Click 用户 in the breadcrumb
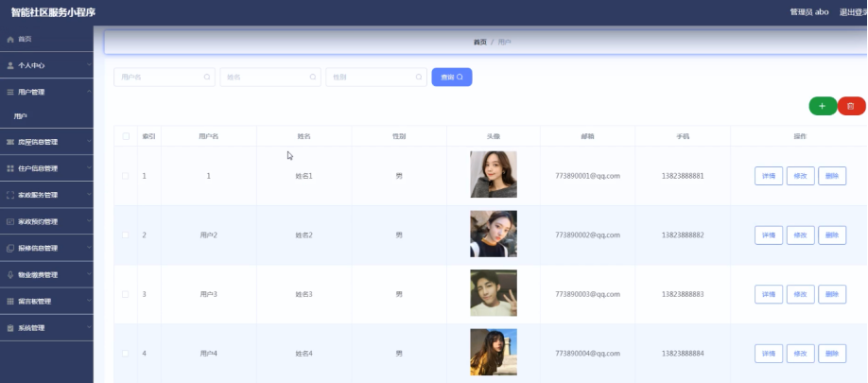This screenshot has height=383, width=868. [504, 42]
